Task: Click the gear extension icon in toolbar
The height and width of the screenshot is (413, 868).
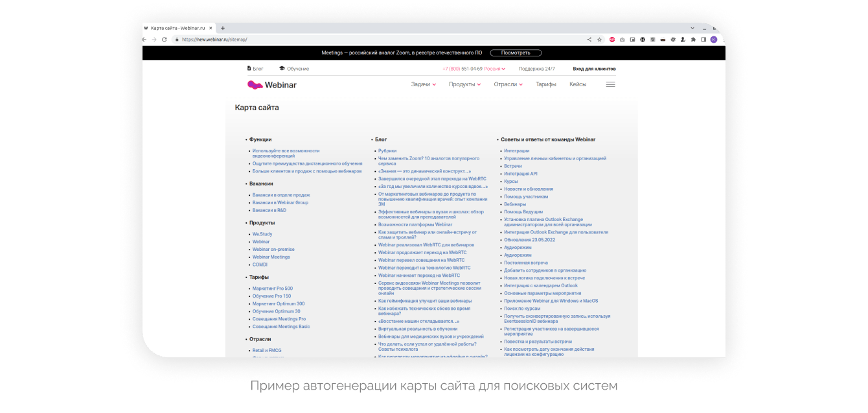Action: (x=673, y=40)
